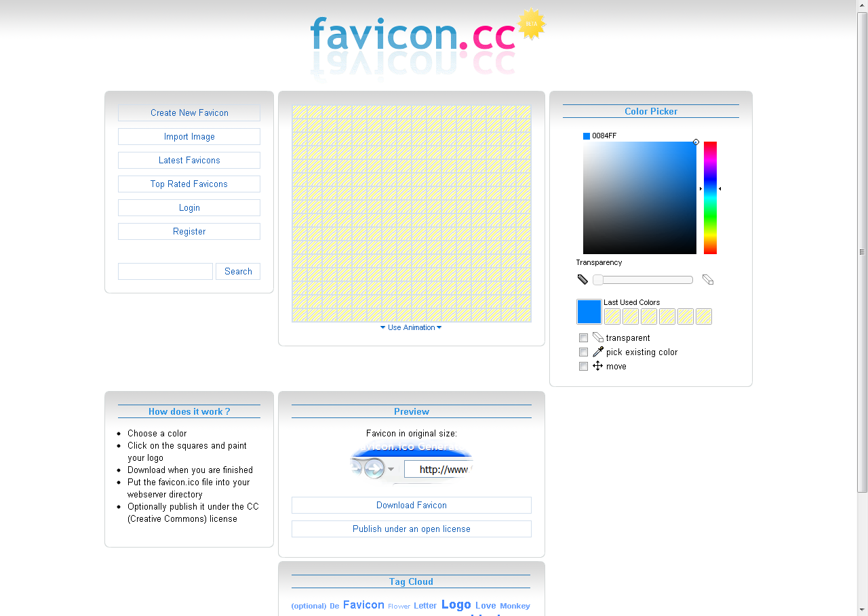This screenshot has width=868, height=616.
Task: Open the Monkey tag link
Action: tap(515, 606)
